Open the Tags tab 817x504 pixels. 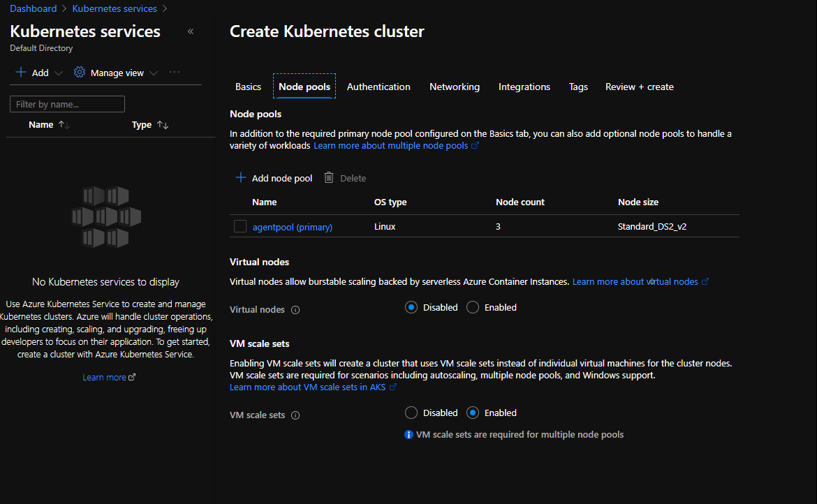pyautogui.click(x=578, y=87)
